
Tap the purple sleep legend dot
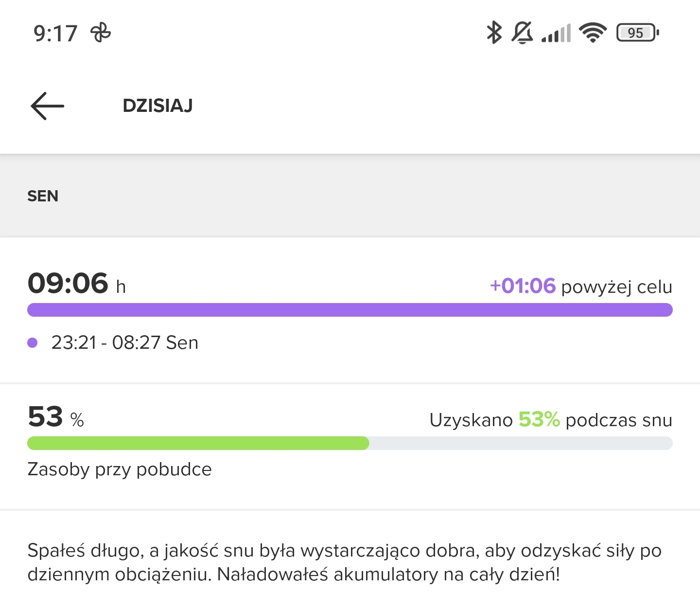[x=33, y=343]
